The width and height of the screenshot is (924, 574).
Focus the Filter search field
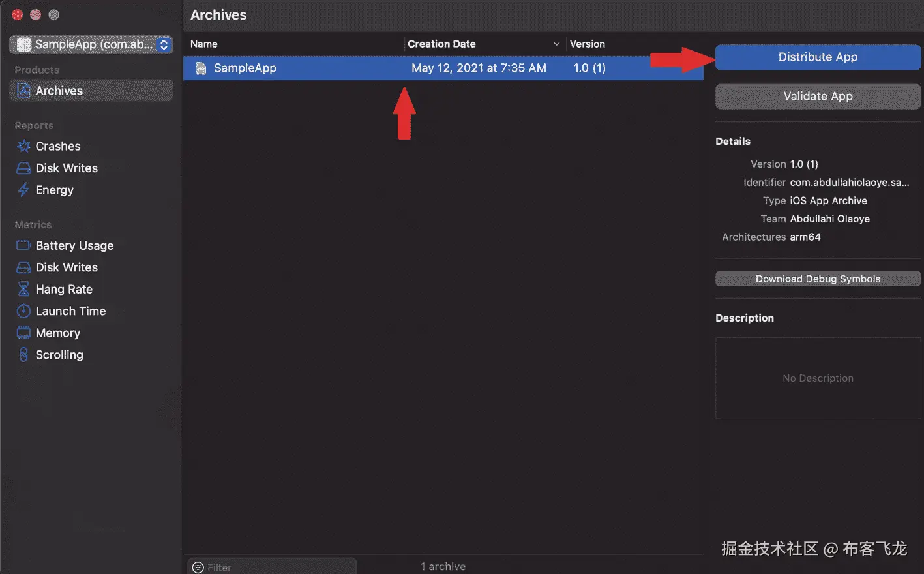tap(272, 567)
